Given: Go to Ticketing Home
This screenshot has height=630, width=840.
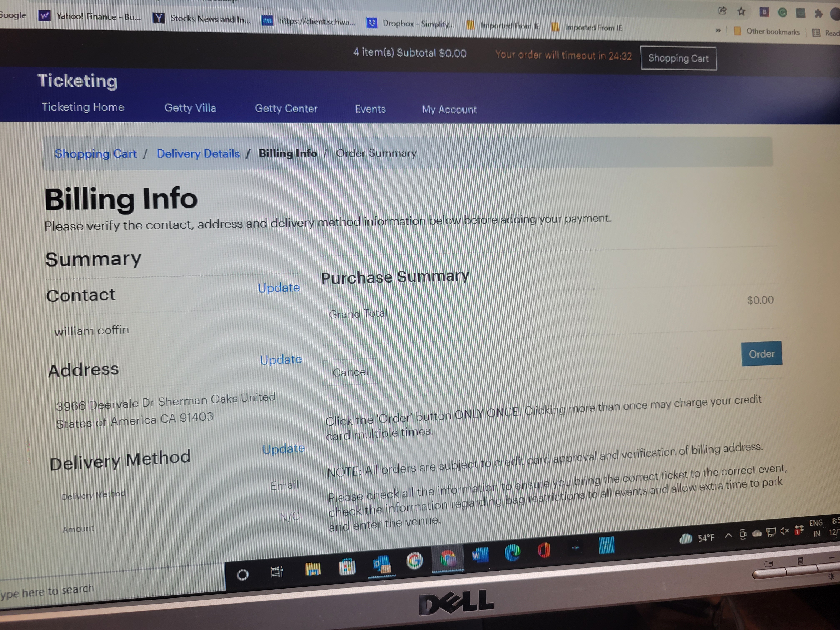Looking at the screenshot, I should click(83, 107).
